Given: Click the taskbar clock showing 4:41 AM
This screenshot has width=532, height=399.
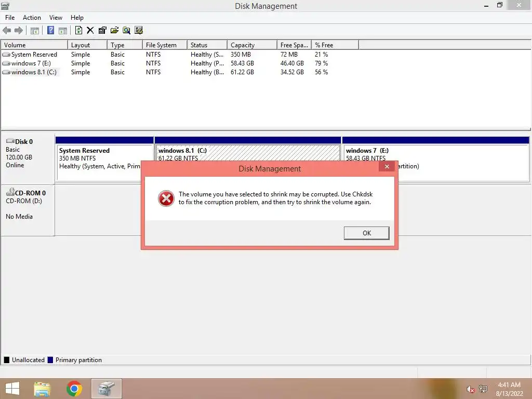Looking at the screenshot, I should 509,389.
